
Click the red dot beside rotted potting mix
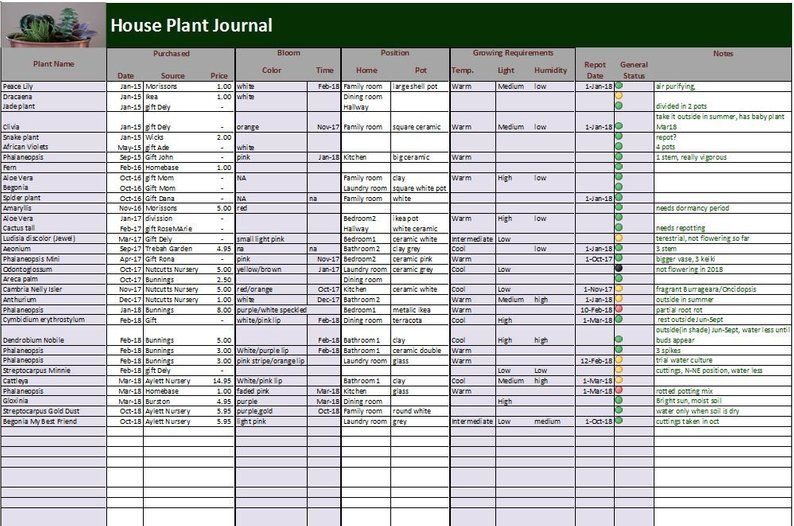click(618, 390)
